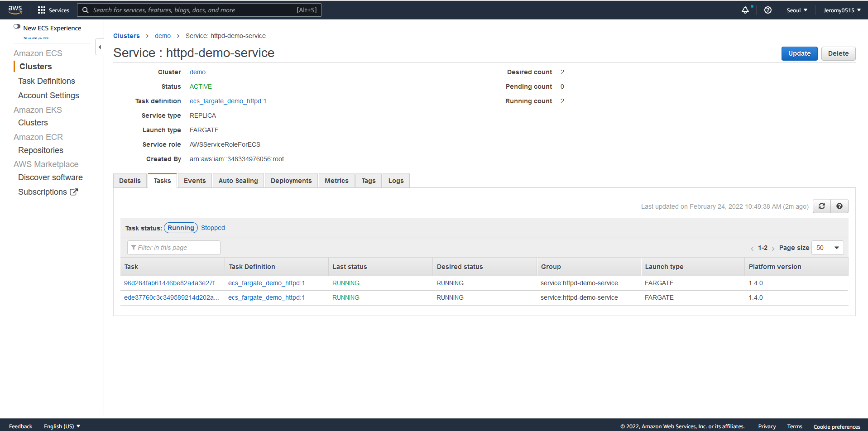This screenshot has height=431, width=868.
Task: Click the Delete button
Action: [x=838, y=53]
